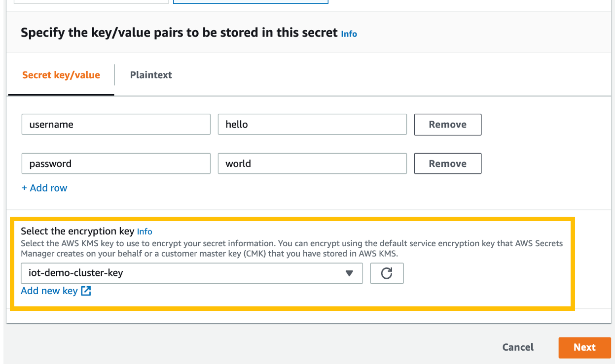Cancel creating the secret
The height and width of the screenshot is (364, 615).
click(517, 347)
